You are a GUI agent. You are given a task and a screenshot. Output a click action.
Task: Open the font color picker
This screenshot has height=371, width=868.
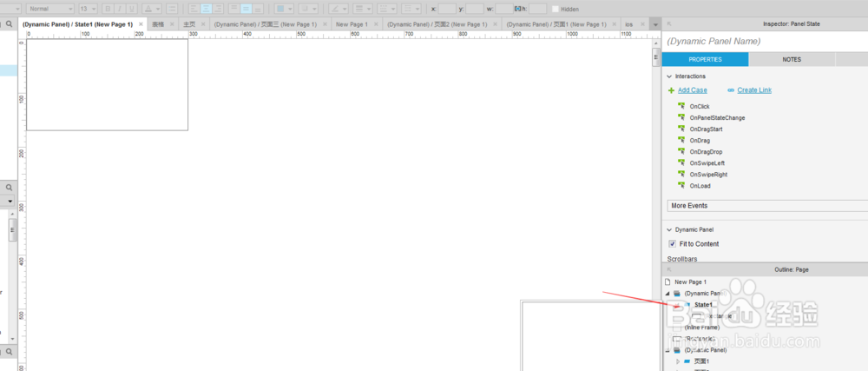[152, 9]
